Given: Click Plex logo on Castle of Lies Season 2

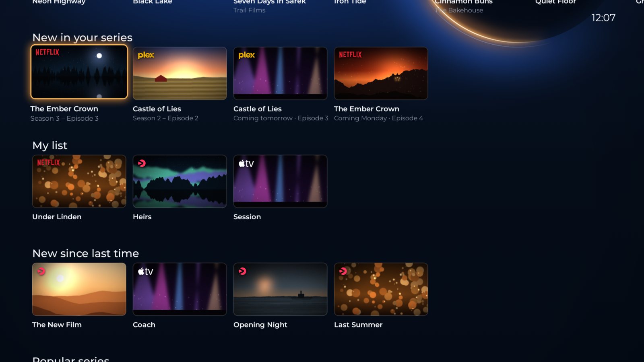Looking at the screenshot, I should pos(146,55).
